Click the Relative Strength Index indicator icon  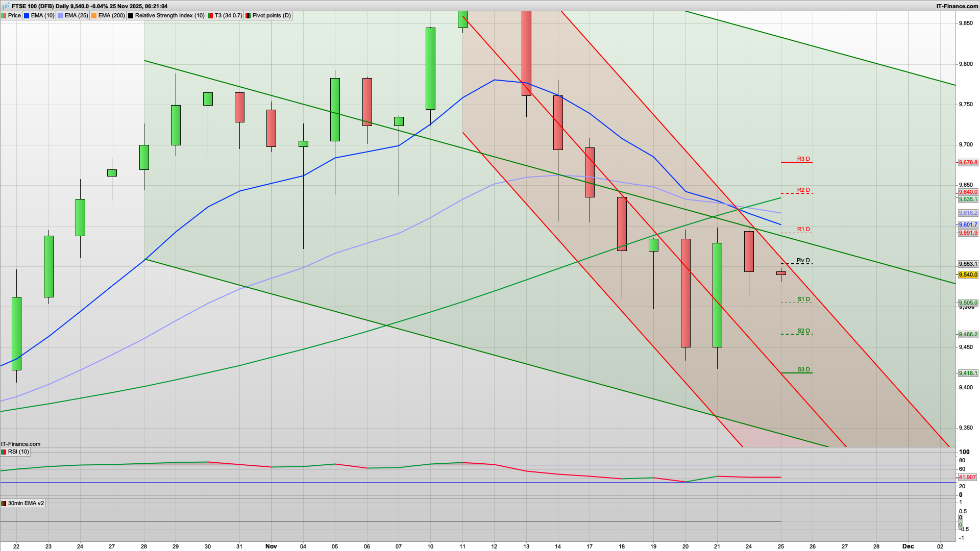[131, 15]
